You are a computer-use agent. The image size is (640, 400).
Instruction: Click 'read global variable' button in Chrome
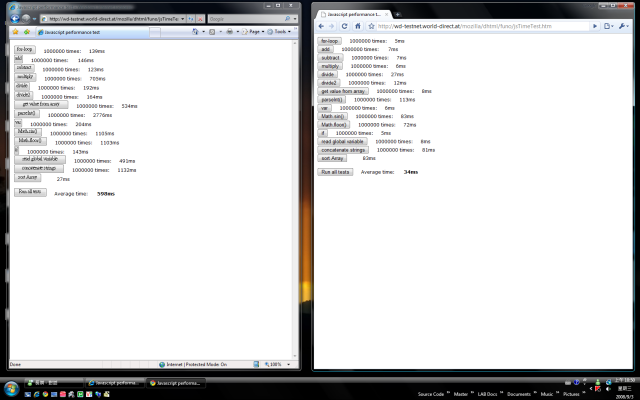342,141
